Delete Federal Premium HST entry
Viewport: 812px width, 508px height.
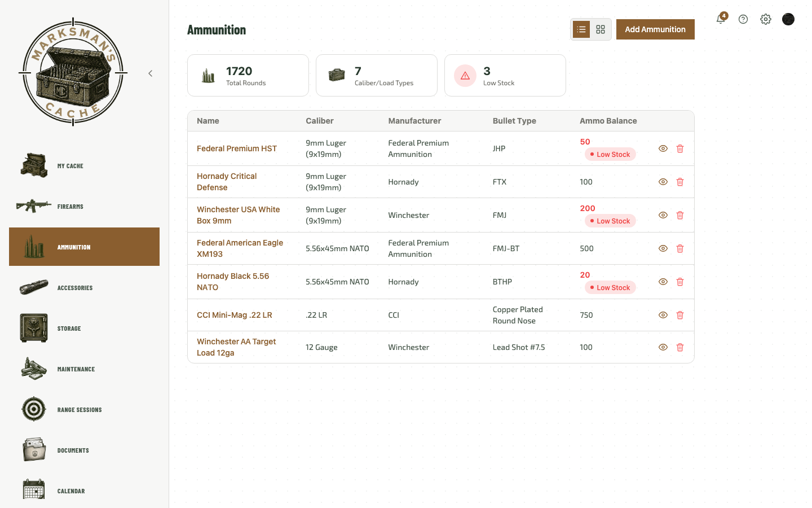680,148
